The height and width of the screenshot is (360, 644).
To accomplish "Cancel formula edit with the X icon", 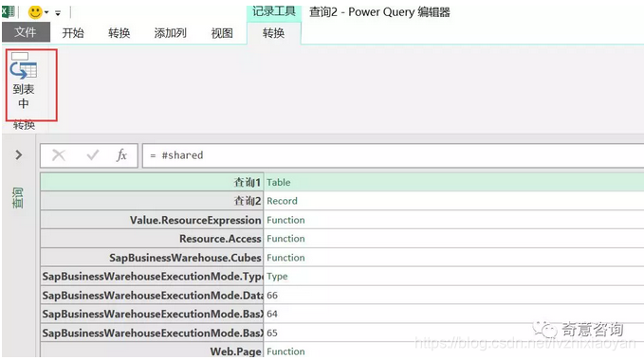I will (x=59, y=155).
